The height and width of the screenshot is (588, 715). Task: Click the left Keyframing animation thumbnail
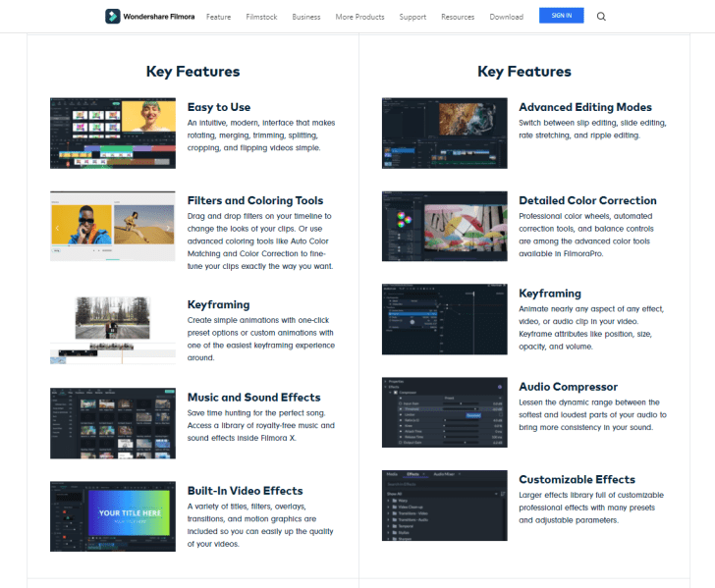pyautogui.click(x=112, y=329)
